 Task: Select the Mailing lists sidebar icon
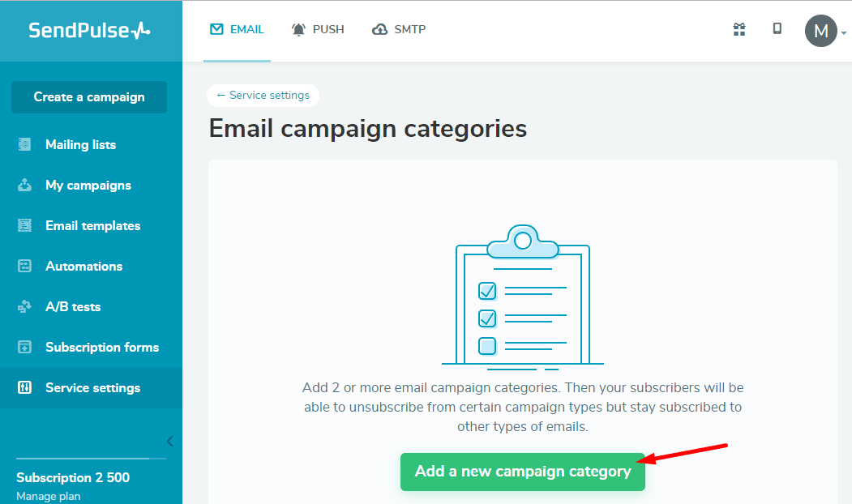click(x=24, y=144)
